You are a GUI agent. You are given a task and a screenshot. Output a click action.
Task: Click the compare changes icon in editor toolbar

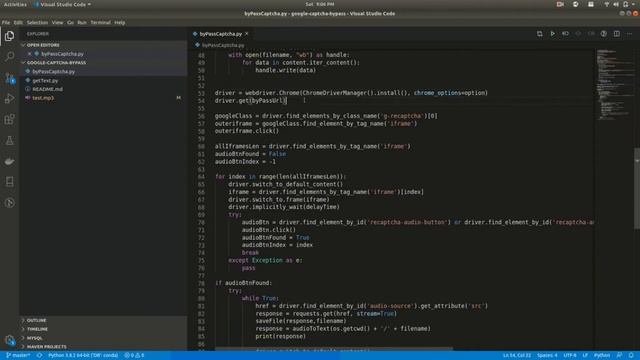tap(540, 34)
